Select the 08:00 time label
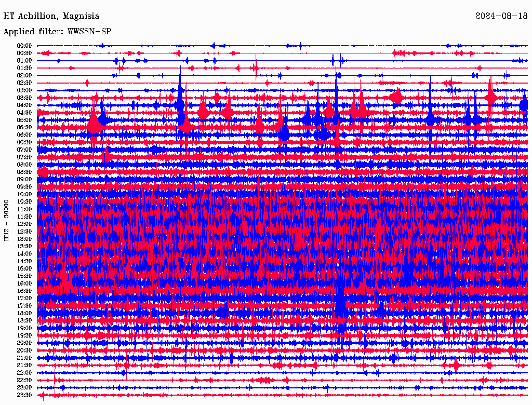532x405 pixels. point(24,165)
